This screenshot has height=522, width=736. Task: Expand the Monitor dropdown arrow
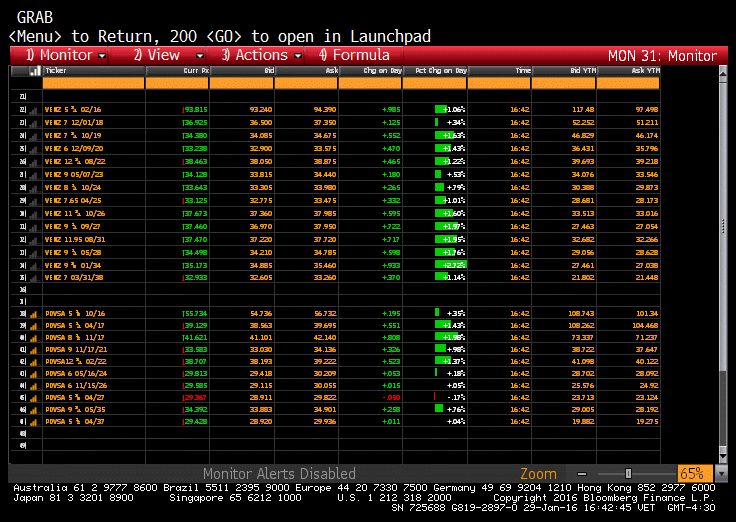pyautogui.click(x=102, y=56)
